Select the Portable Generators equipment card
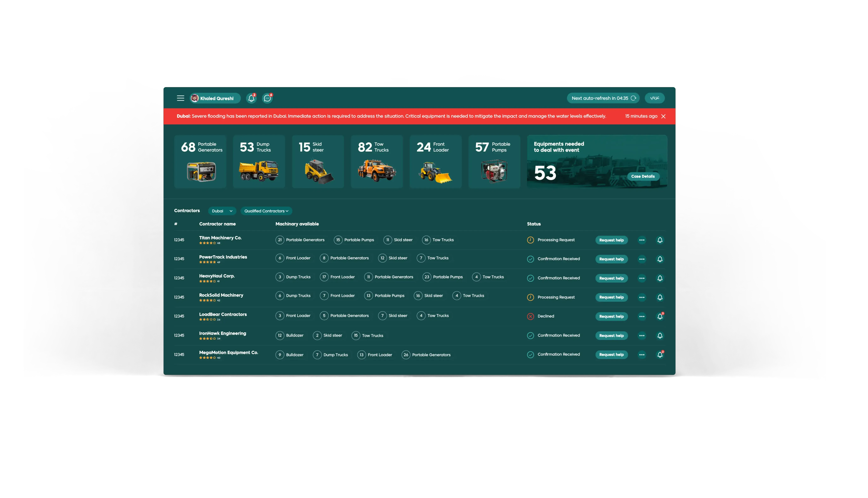This screenshot has width=868, height=498. 200,161
